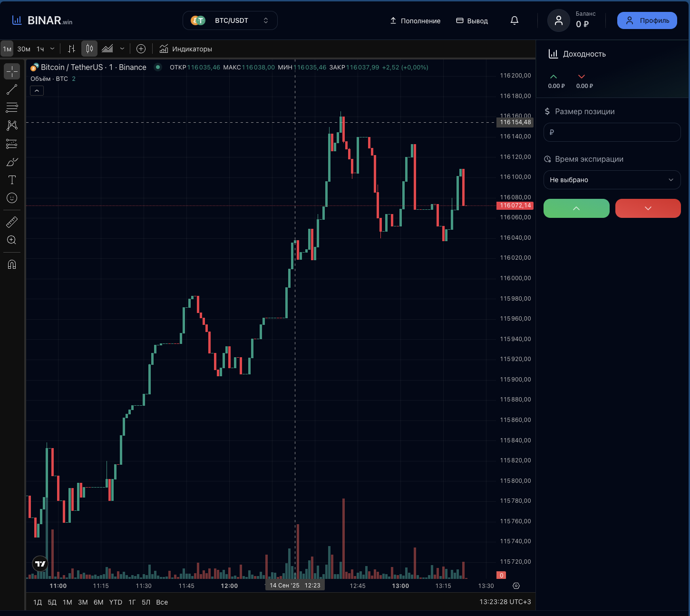Switch to the 1м timeframe
The height and width of the screenshot is (616, 690).
click(7, 49)
